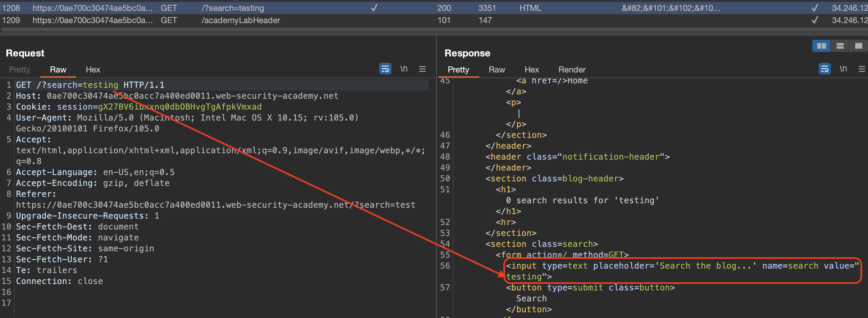Open the Request panel options menu
The width and height of the screenshot is (868, 318).
[422, 69]
